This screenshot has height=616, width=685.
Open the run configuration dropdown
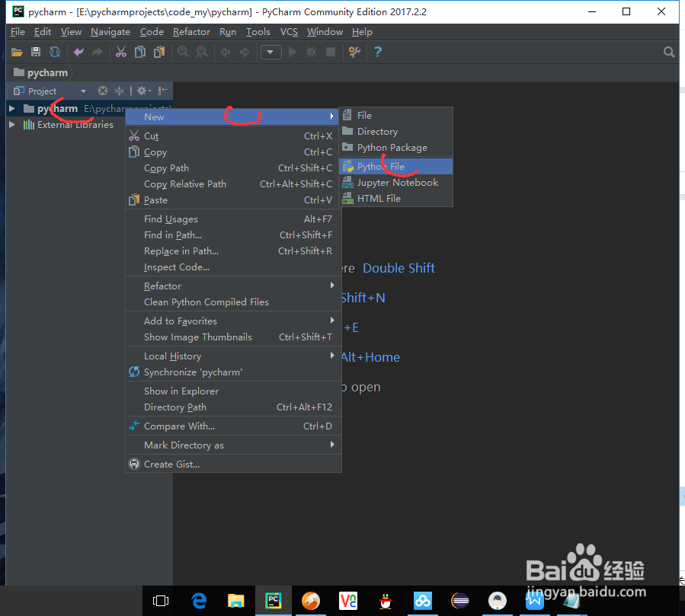pyautogui.click(x=270, y=53)
